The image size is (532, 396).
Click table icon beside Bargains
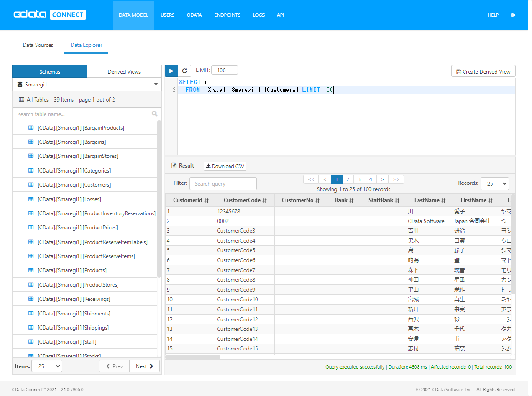[x=31, y=142]
